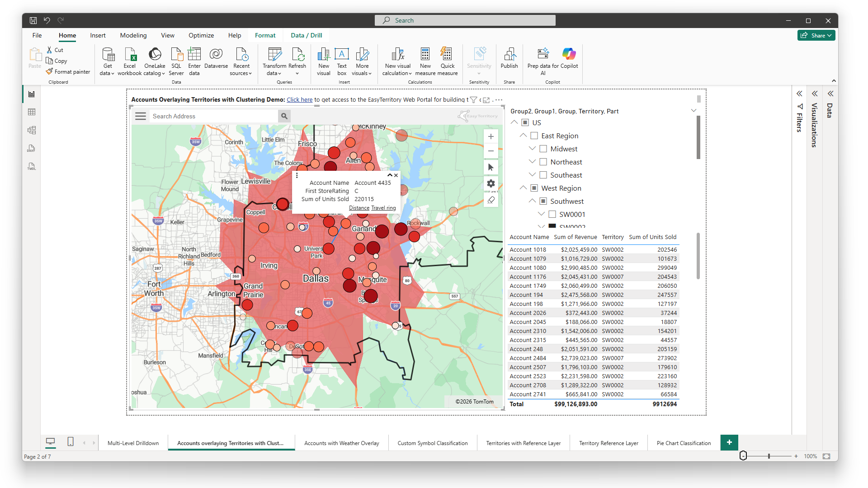Switch to Pie Chart Classification page tab
The height and width of the screenshot is (488, 868).
[x=683, y=443]
